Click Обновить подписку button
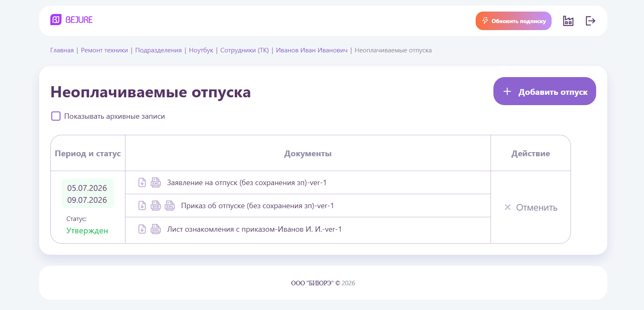The width and height of the screenshot is (644, 310). pyautogui.click(x=513, y=21)
